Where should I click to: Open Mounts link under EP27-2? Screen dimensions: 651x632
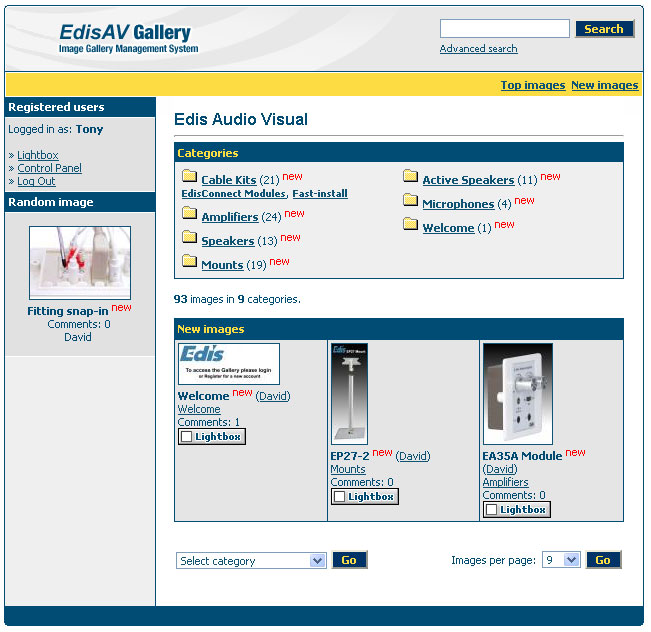tap(348, 469)
